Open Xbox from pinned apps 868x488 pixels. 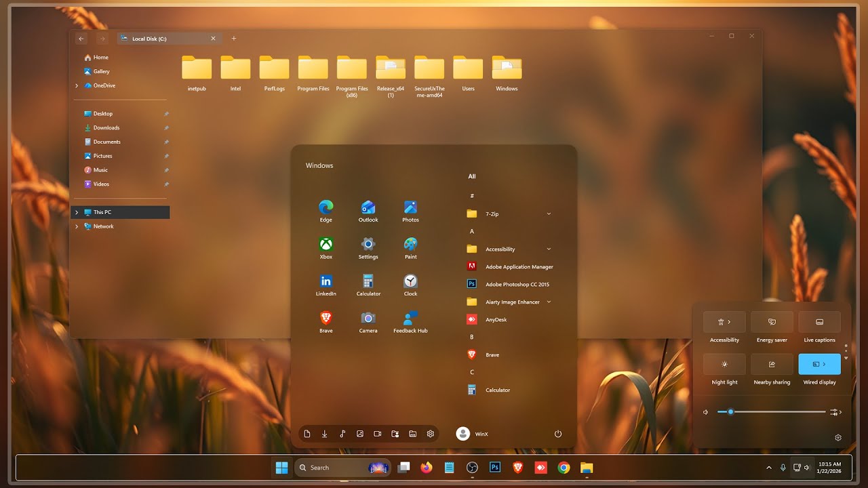coord(326,248)
